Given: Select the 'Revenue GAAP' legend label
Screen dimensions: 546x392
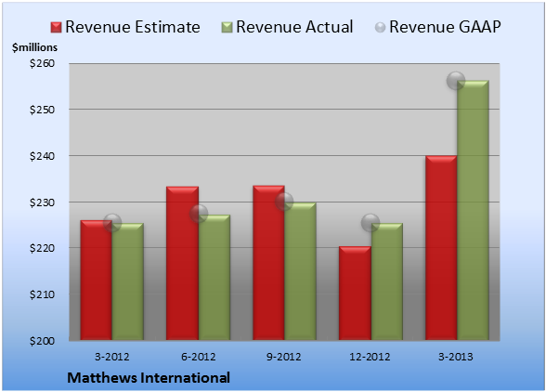Looking at the screenshot, I should 445,27.
